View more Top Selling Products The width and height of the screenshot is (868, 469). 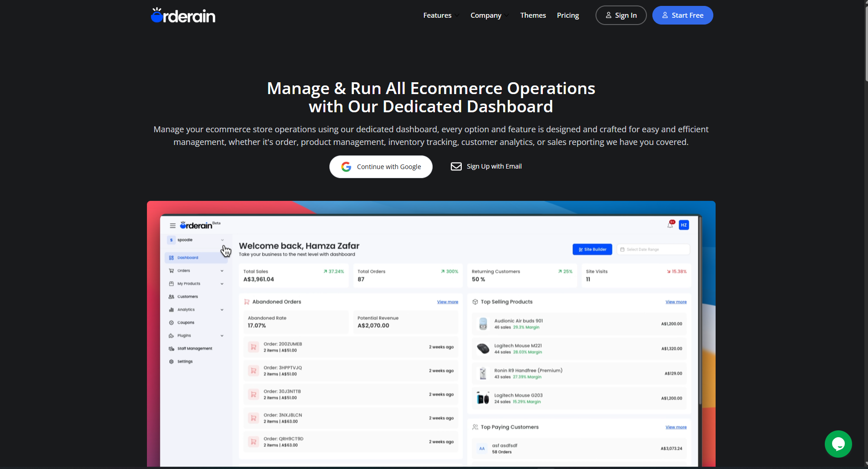tap(676, 302)
